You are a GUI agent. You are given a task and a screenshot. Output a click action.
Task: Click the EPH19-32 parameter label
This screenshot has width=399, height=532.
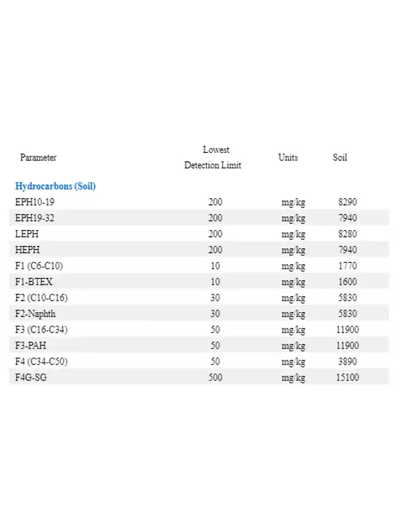coord(34,218)
